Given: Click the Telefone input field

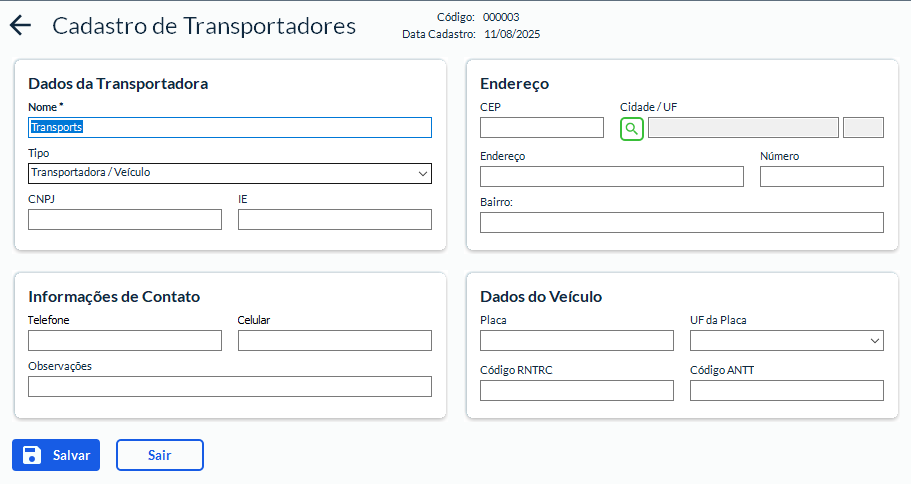Looking at the screenshot, I should coord(125,341).
